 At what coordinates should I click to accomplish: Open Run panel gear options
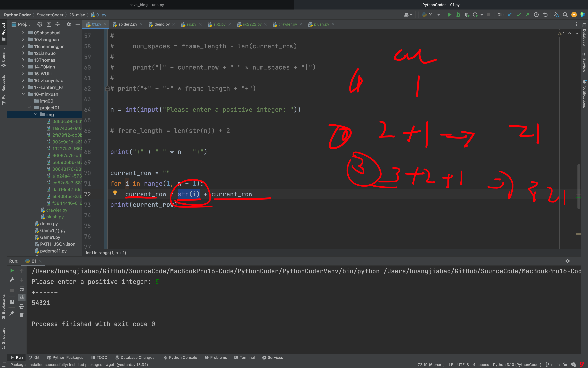click(x=567, y=261)
